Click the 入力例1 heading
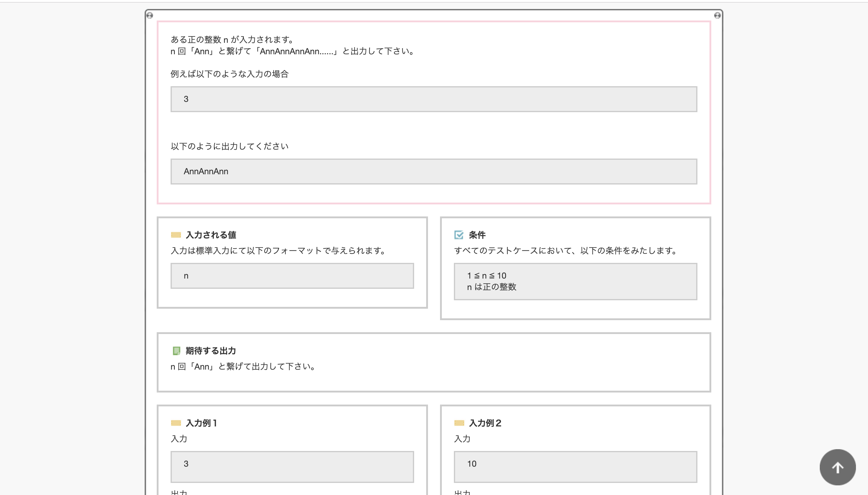The image size is (868, 495). 201,423
